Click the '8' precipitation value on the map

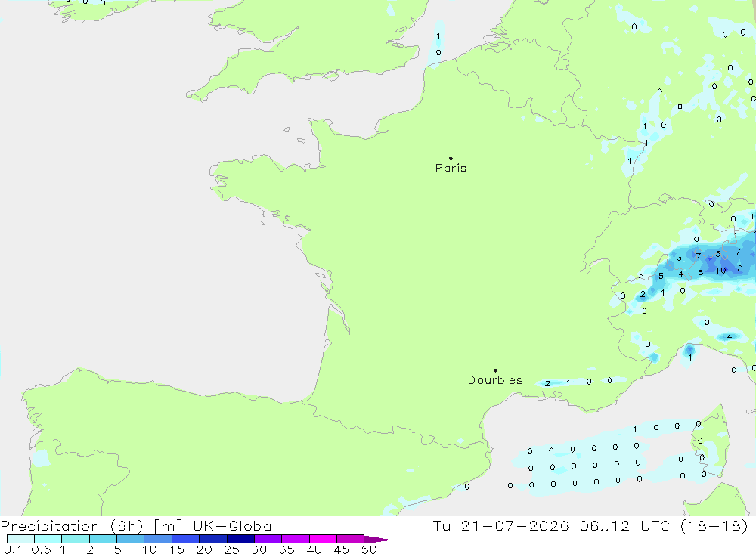tap(740, 268)
